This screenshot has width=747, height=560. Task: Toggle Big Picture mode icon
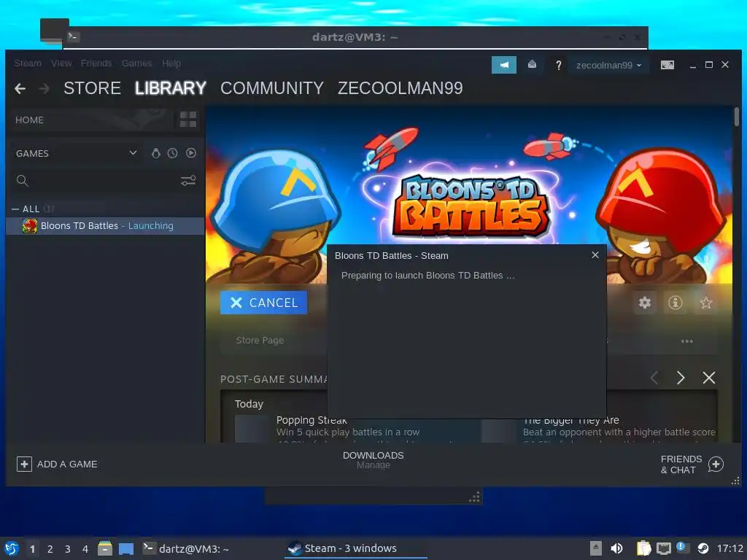[667, 65]
